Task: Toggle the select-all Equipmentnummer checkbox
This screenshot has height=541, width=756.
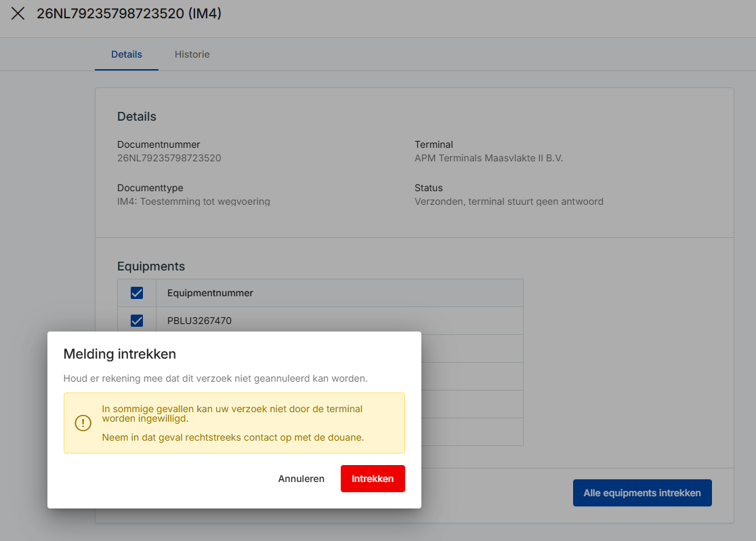Action: click(x=137, y=293)
